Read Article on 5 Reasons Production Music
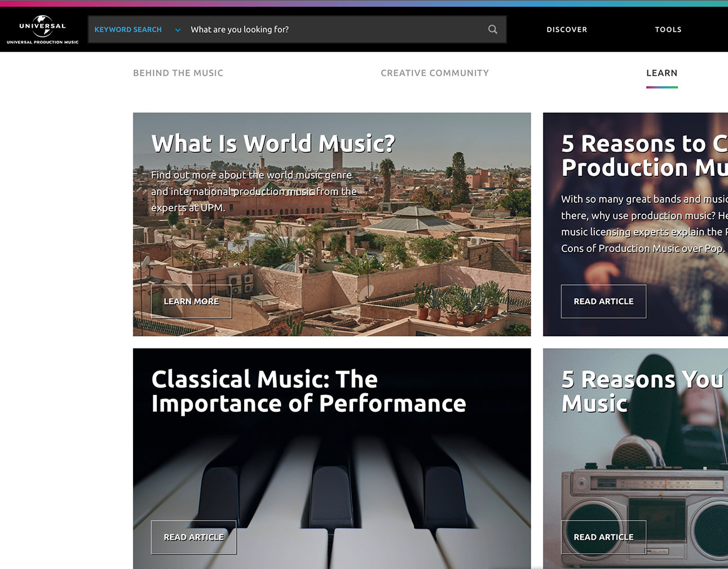728x569 pixels. click(x=603, y=301)
